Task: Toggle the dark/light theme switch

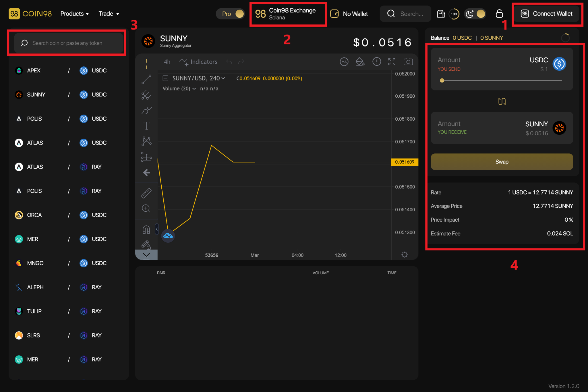Action: coord(475,14)
